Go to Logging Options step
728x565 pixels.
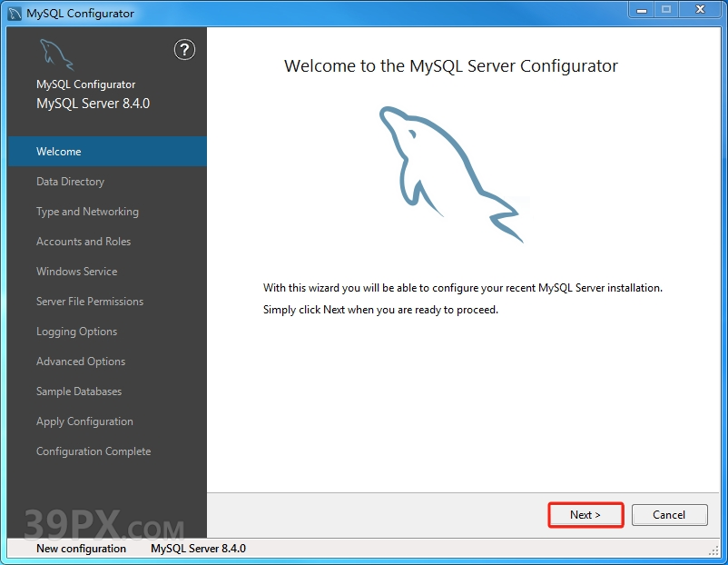76,332
